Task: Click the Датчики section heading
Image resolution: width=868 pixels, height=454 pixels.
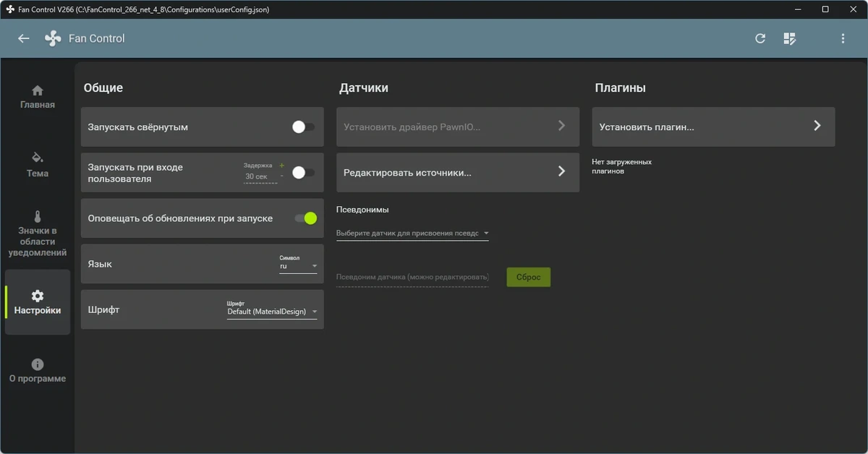Action: point(364,87)
